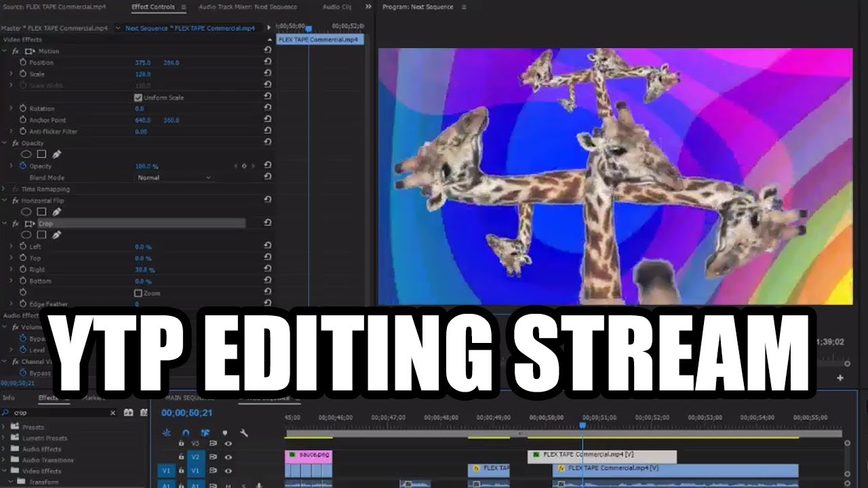Toggle the Motion fx switch
This screenshot has height=488, width=868.
pos(16,52)
